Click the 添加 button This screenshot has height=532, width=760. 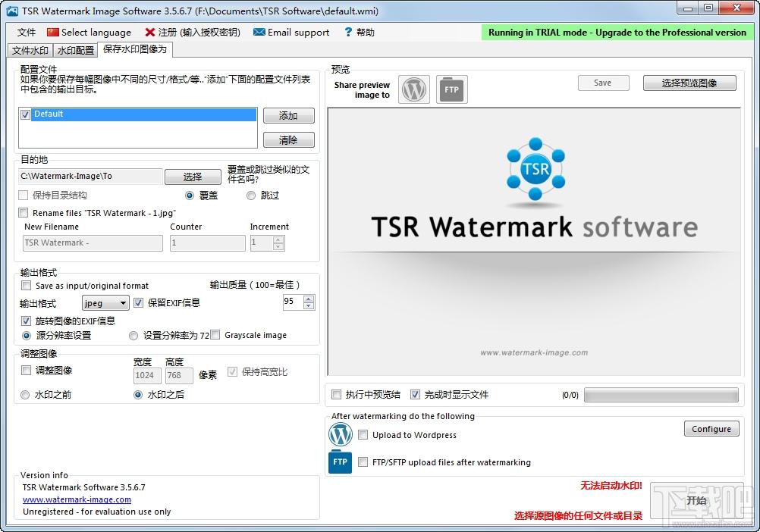click(289, 116)
